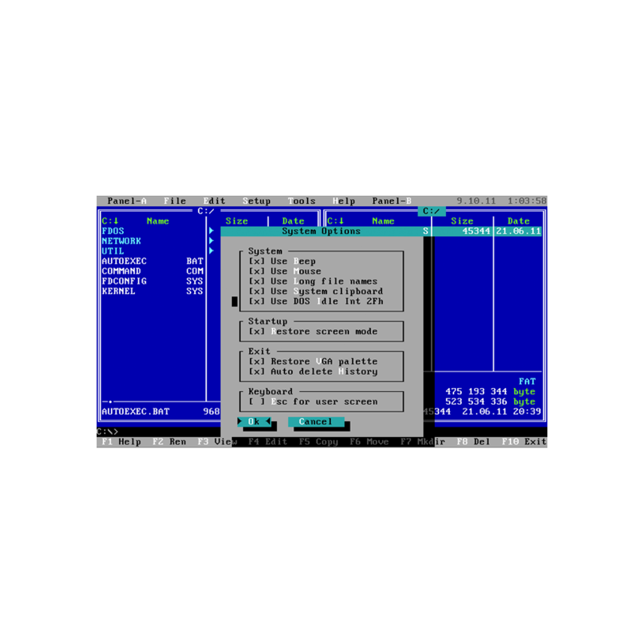This screenshot has width=644, height=644.
Task: Open right panel C: drive selector
Action: click(336, 221)
